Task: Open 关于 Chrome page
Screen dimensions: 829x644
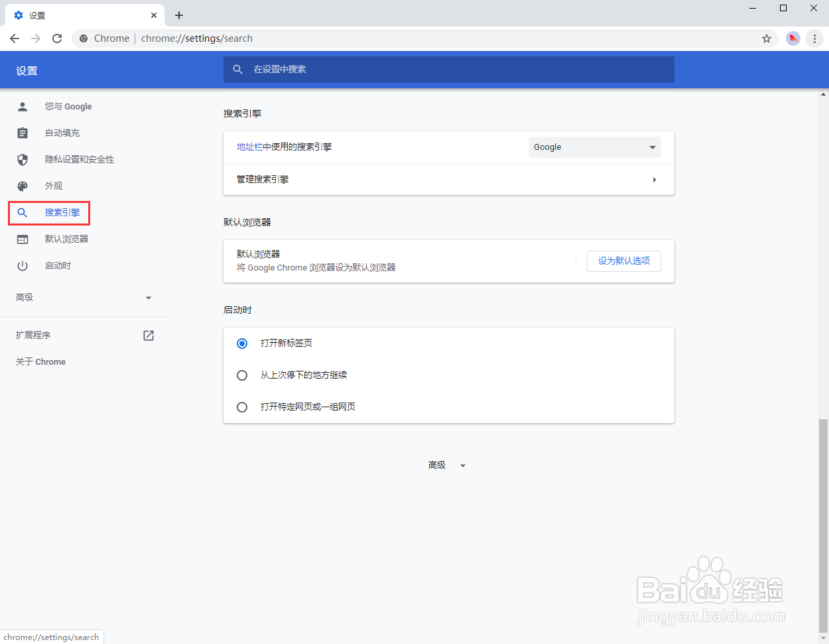Action: tap(40, 362)
